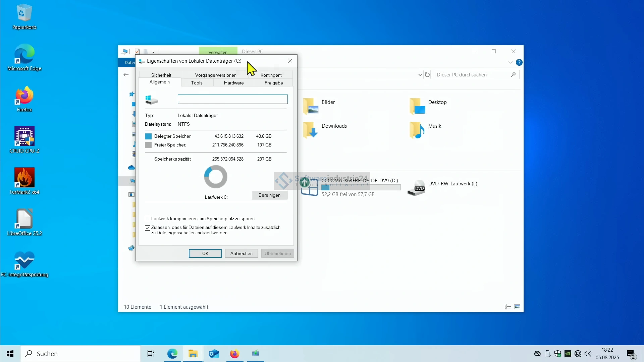Viewport: 644px width, 362px height.
Task: Click the Bereinigen button
Action: click(269, 195)
